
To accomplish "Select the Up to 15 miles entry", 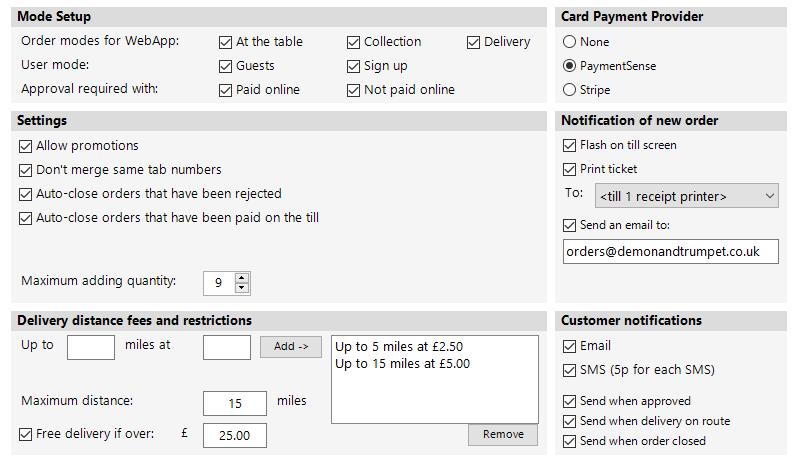I will point(402,363).
